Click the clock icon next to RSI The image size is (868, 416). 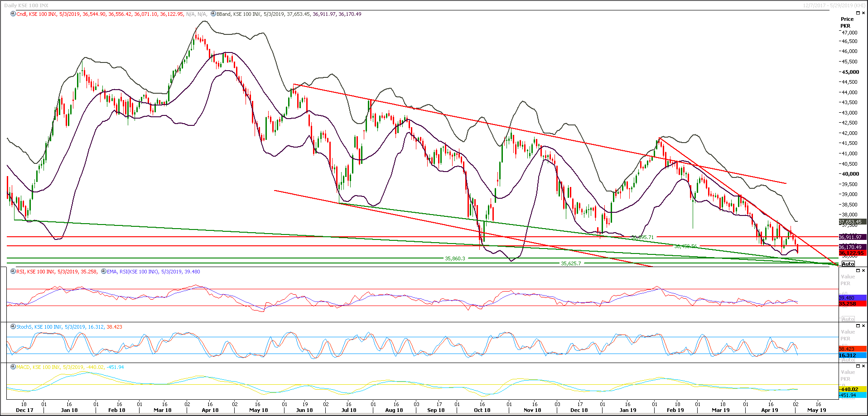point(13,272)
